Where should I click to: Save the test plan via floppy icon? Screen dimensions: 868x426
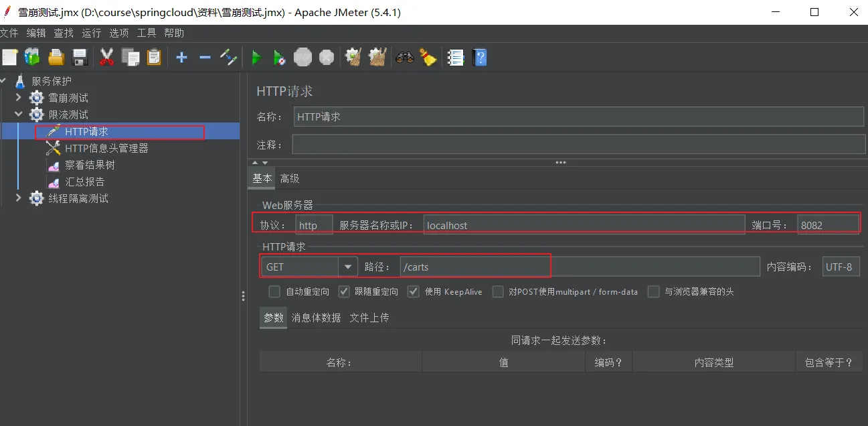tap(80, 58)
